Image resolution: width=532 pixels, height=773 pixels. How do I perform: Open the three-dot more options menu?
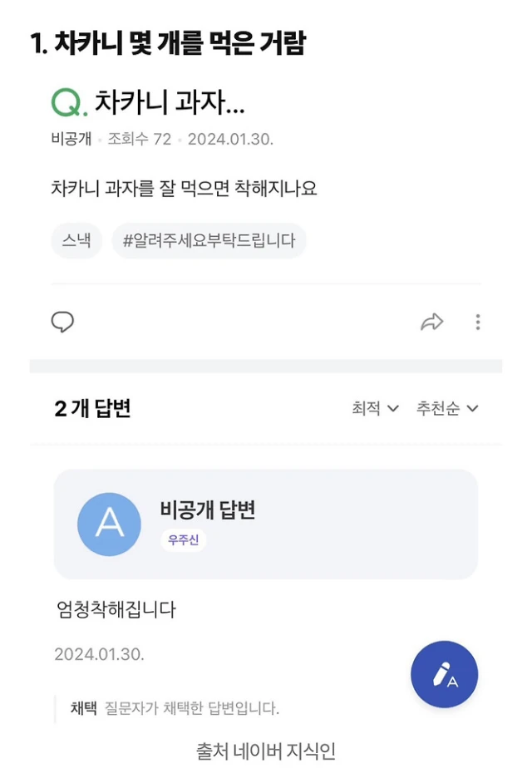478,322
